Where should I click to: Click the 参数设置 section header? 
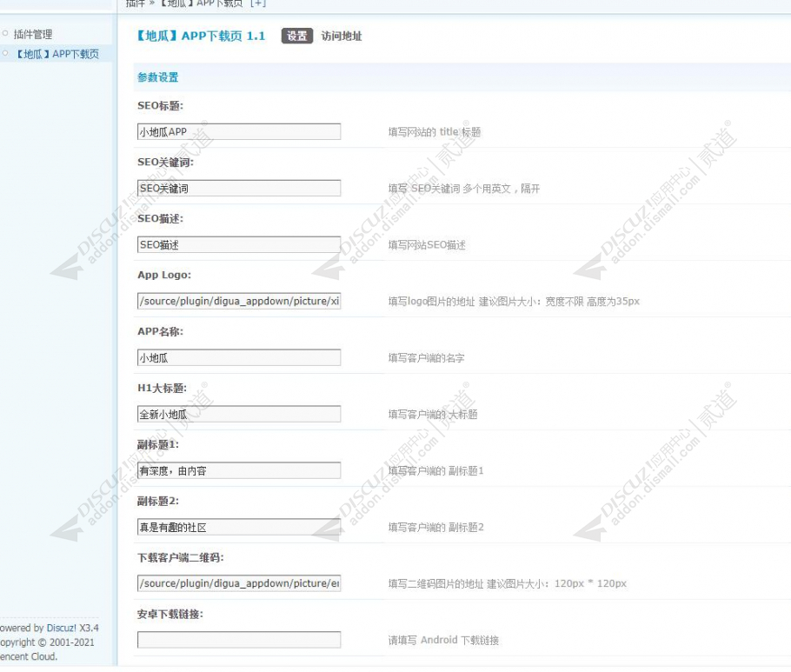click(x=158, y=77)
